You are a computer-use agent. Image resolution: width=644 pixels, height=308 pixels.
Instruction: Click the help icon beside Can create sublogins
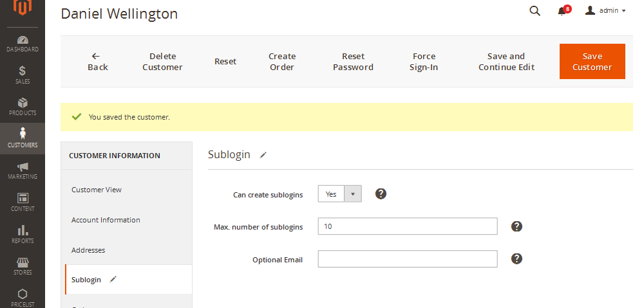coord(381,194)
